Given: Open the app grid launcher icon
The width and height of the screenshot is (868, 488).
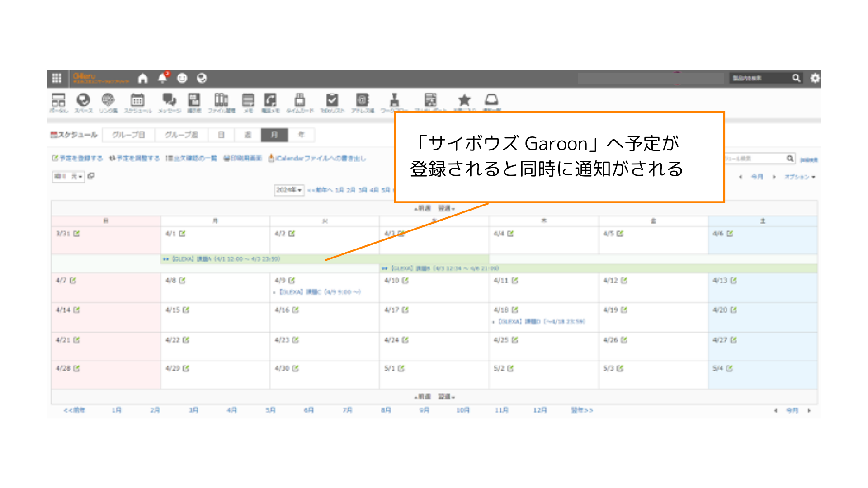Looking at the screenshot, I should coord(57,78).
